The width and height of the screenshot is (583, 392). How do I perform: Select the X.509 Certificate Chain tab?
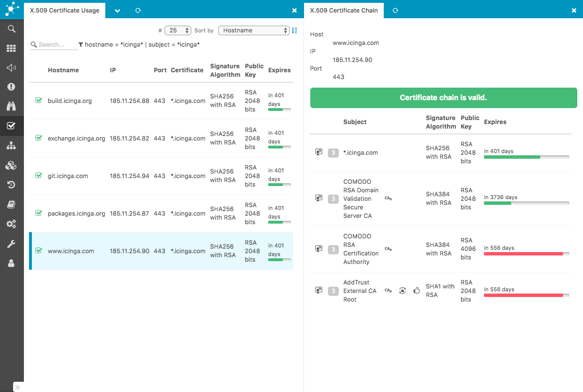(343, 10)
